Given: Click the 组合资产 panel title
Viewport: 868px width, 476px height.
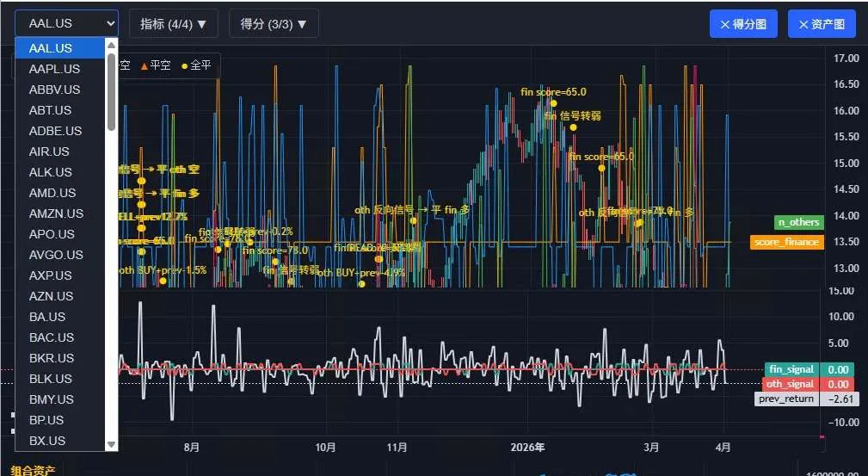Looking at the screenshot, I should [x=33, y=471].
